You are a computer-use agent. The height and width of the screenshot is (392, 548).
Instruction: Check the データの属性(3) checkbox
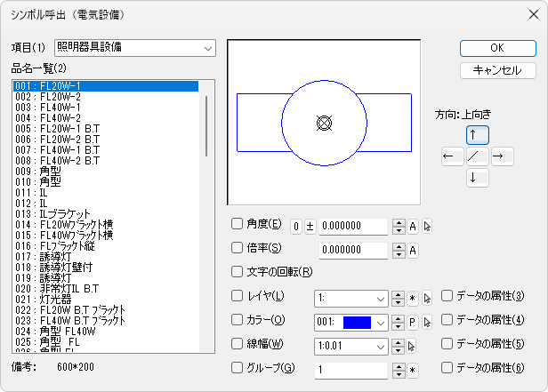[447, 295]
